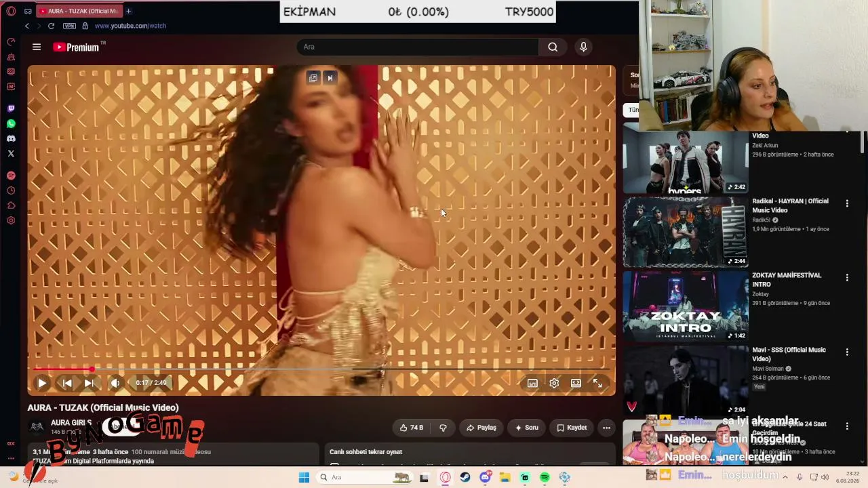Toggle the browser VPN badge
The width and height of the screenshot is (868, 488).
(69, 26)
